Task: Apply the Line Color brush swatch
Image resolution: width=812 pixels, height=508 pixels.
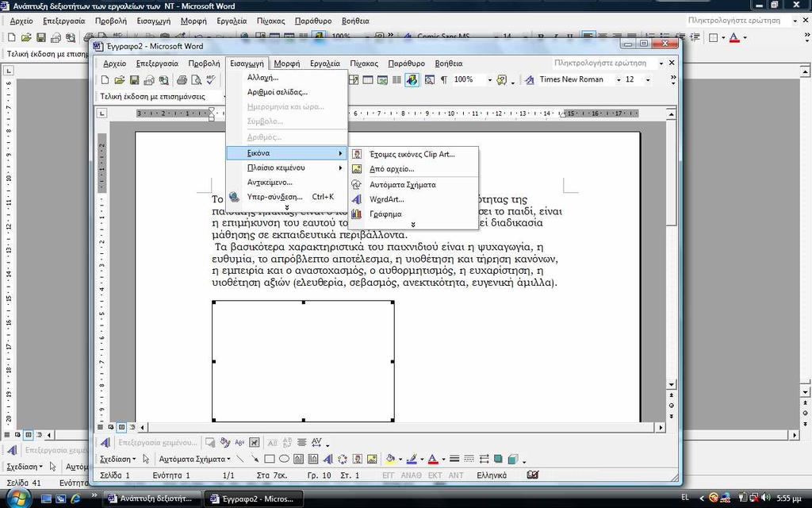Action: tap(412, 459)
